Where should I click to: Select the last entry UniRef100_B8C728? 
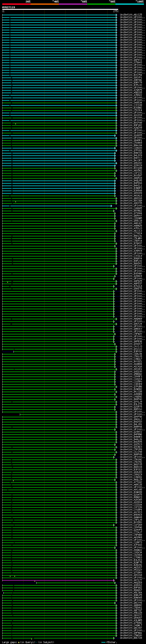pyautogui.click(x=131, y=638)
